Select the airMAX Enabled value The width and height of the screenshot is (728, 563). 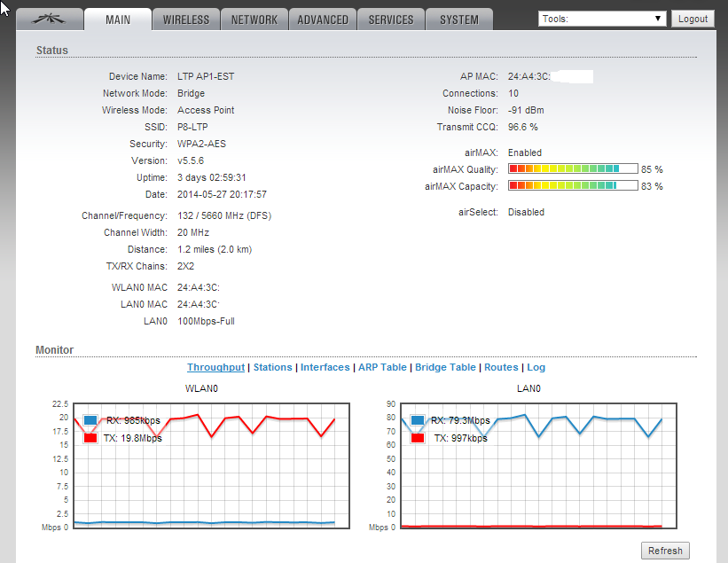tap(525, 152)
